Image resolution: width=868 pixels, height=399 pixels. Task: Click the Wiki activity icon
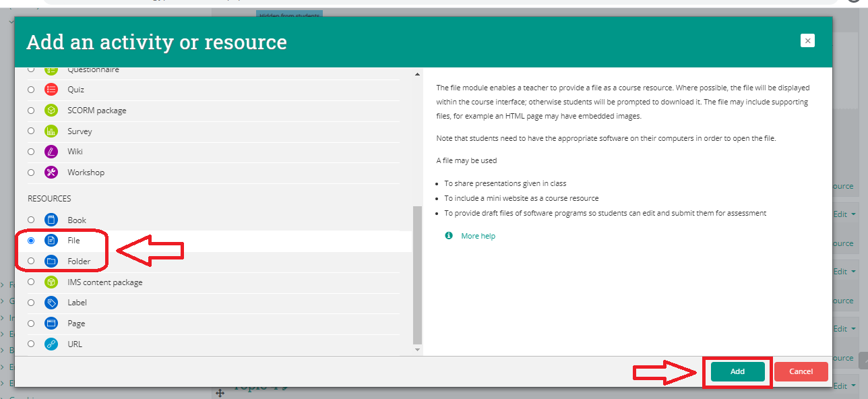pos(51,152)
